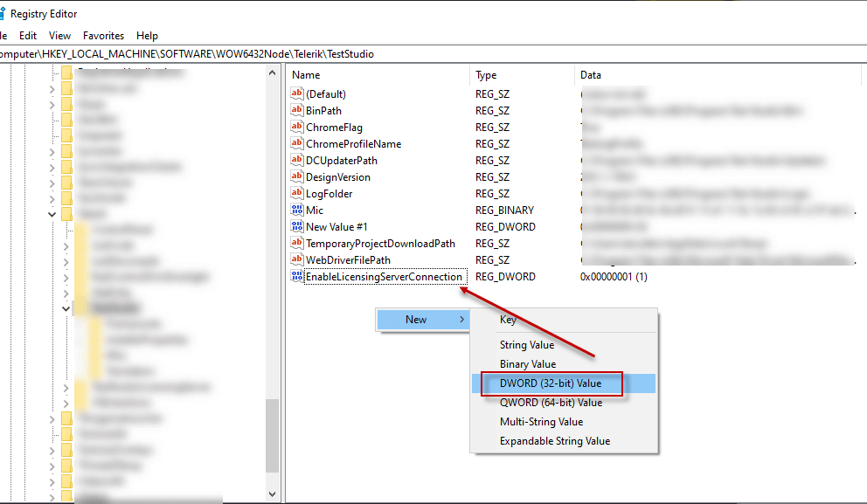Select the TemporaryProjectDownloadPath value name
The image size is (867, 504).
tap(380, 243)
